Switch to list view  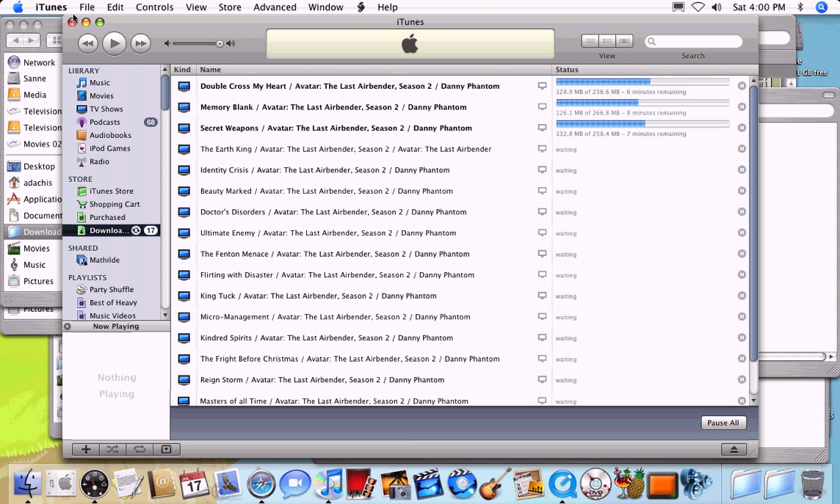590,41
